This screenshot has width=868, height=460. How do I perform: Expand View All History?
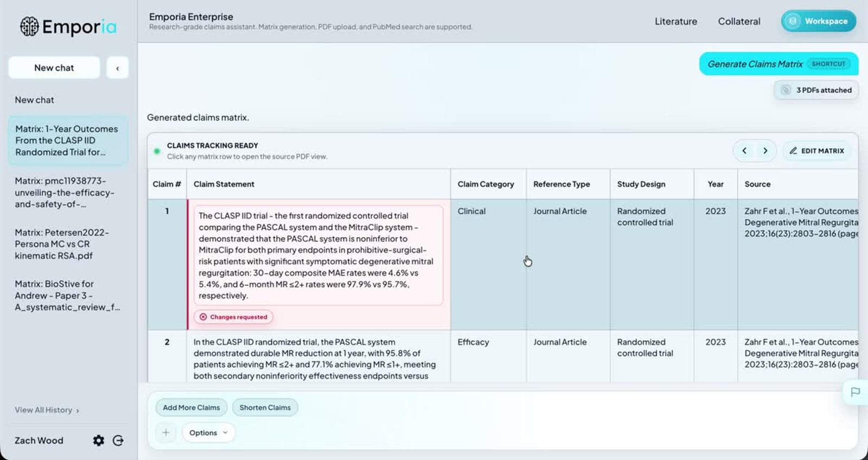point(47,410)
